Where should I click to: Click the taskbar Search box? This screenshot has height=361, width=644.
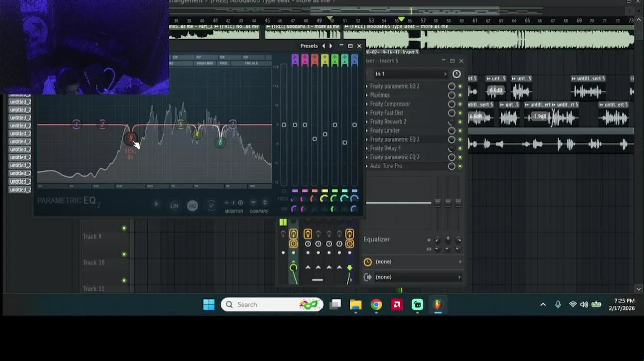pyautogui.click(x=272, y=304)
